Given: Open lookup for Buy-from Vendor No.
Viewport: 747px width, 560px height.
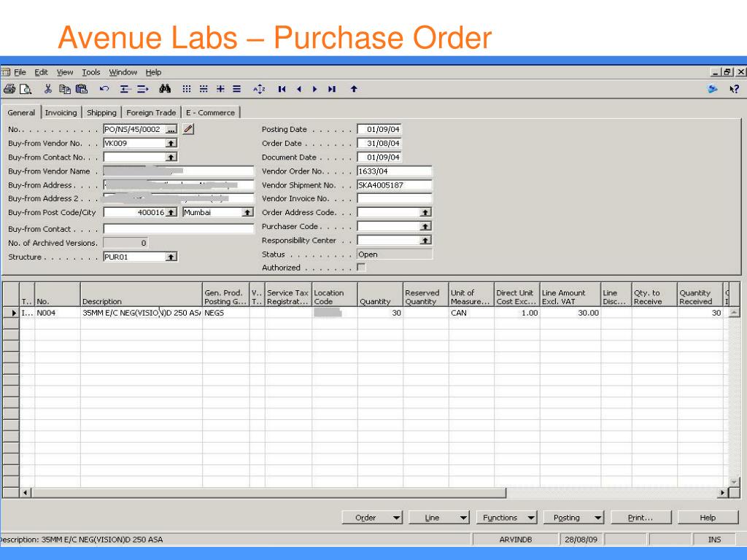Looking at the screenshot, I should click(x=171, y=144).
